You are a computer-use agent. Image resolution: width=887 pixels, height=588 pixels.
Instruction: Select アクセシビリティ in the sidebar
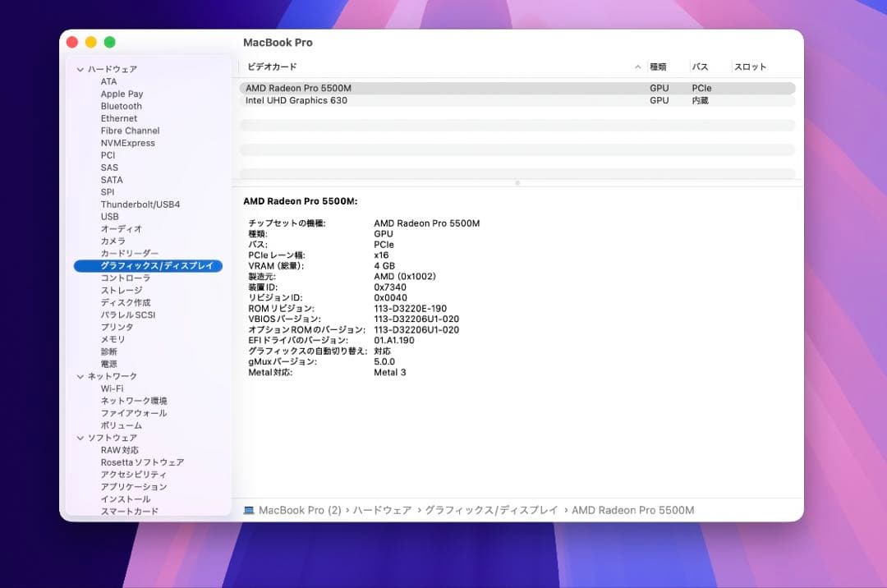(134, 475)
